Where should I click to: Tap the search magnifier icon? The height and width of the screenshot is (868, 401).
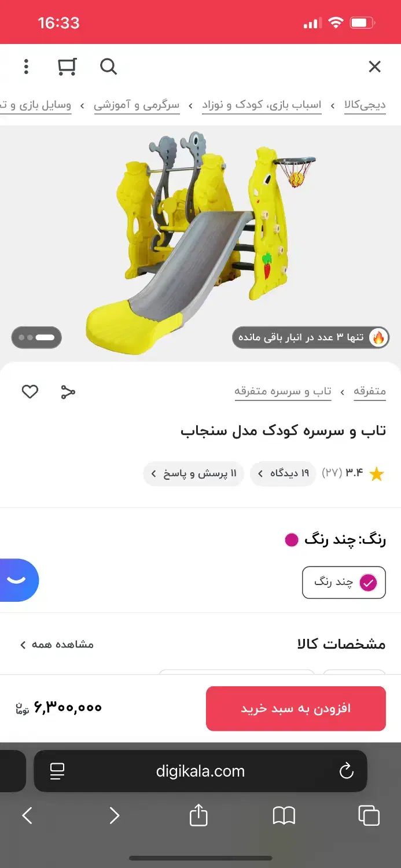(108, 67)
